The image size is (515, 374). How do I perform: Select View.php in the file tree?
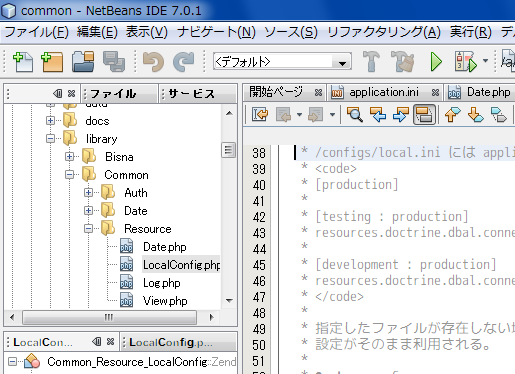click(165, 301)
